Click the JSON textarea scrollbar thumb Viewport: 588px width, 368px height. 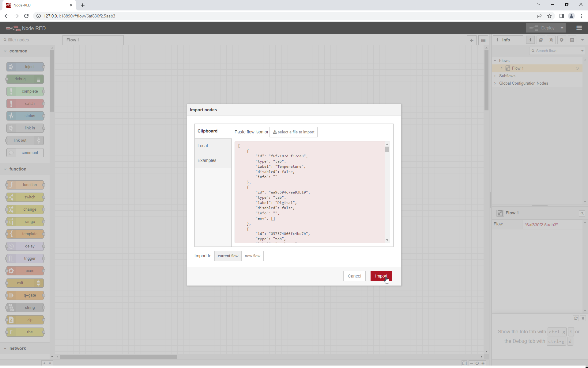coord(387,149)
